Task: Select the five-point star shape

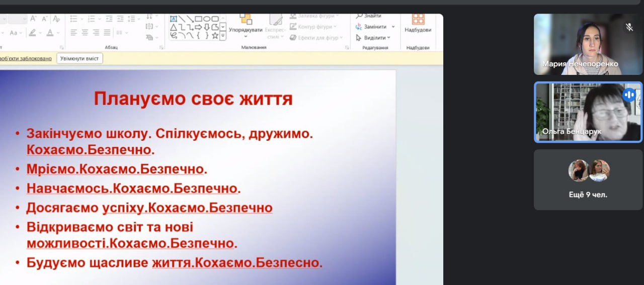Action: tap(215, 36)
